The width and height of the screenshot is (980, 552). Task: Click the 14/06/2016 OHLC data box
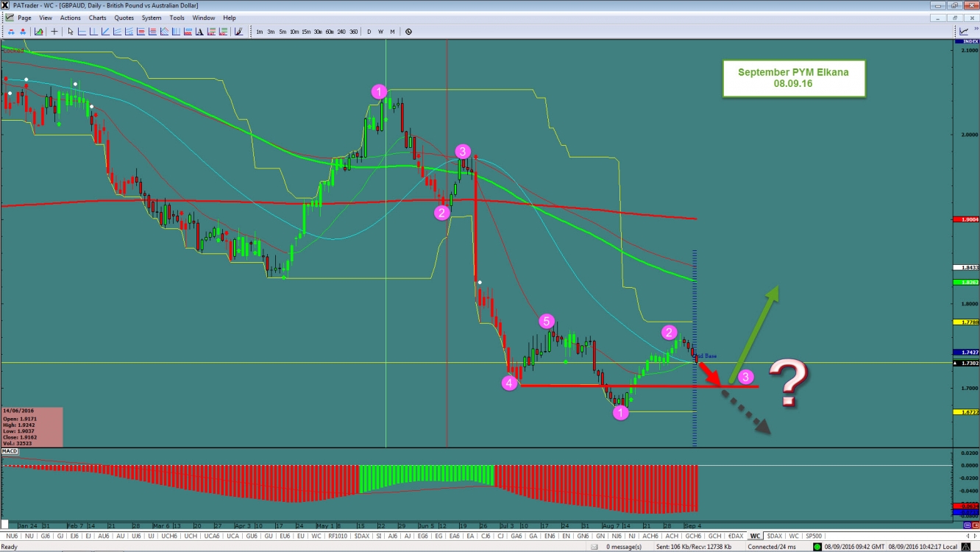click(32, 427)
